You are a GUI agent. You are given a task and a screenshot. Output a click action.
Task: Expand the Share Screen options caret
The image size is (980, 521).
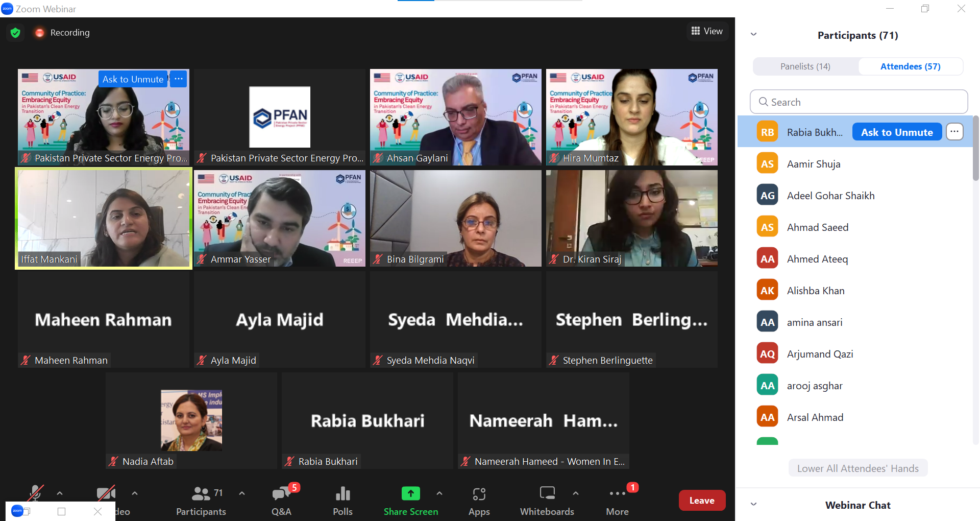pyautogui.click(x=439, y=493)
